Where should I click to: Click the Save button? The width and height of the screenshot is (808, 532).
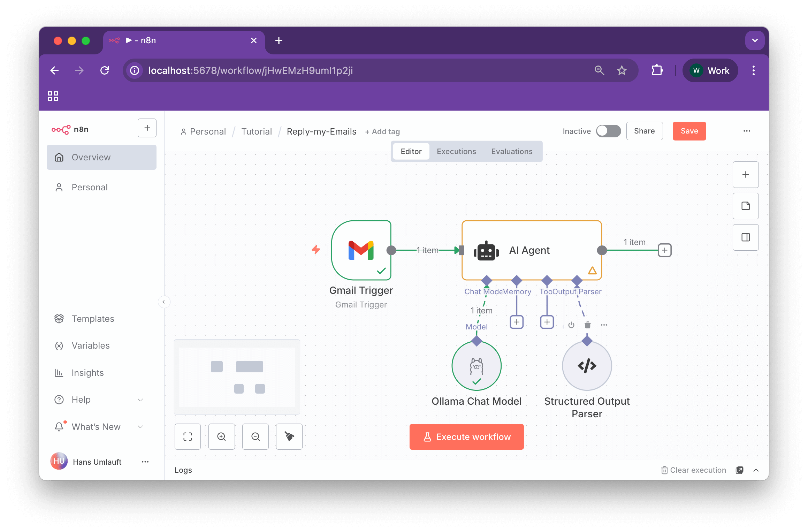(689, 131)
